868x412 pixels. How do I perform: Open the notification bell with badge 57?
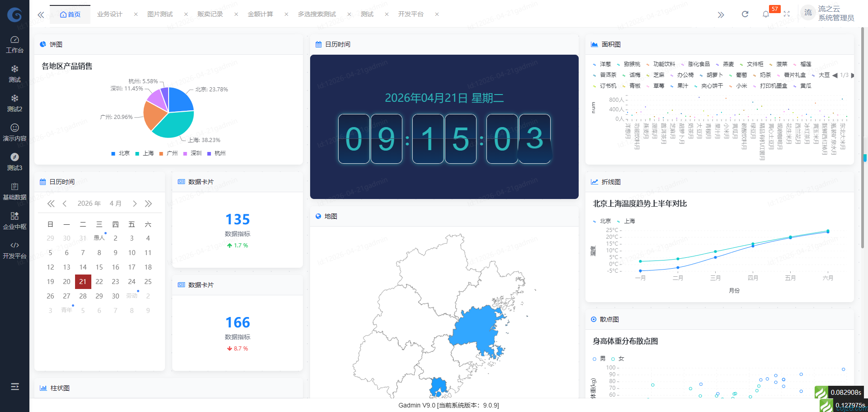766,14
